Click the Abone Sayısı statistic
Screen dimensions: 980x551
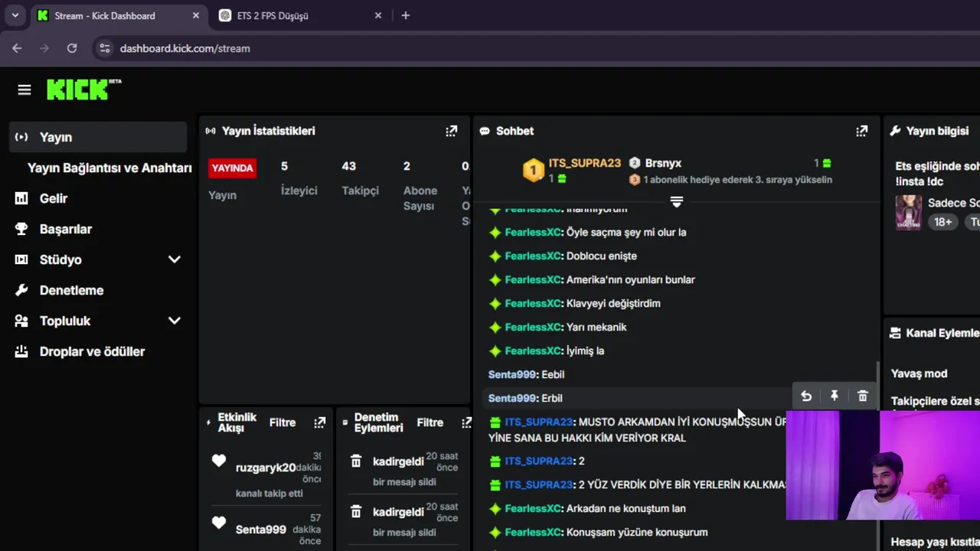pyautogui.click(x=420, y=186)
